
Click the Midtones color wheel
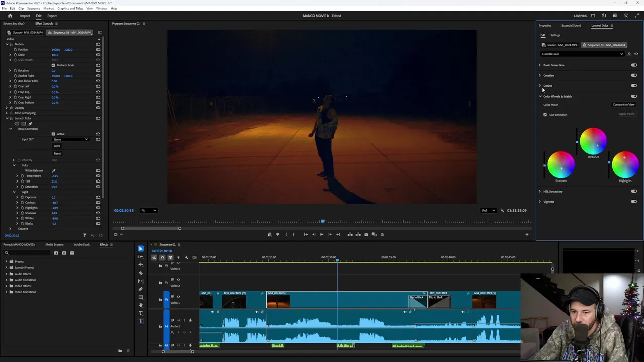click(x=593, y=141)
